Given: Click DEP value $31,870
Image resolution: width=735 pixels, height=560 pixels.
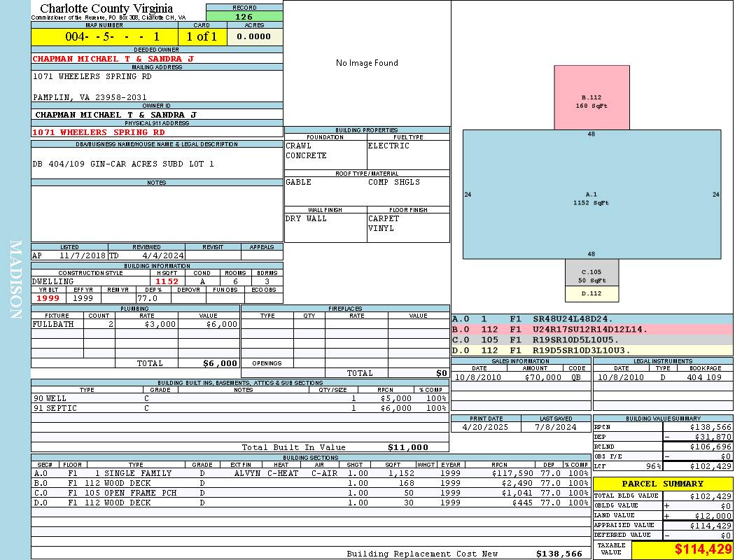Looking at the screenshot, I should [x=713, y=437].
